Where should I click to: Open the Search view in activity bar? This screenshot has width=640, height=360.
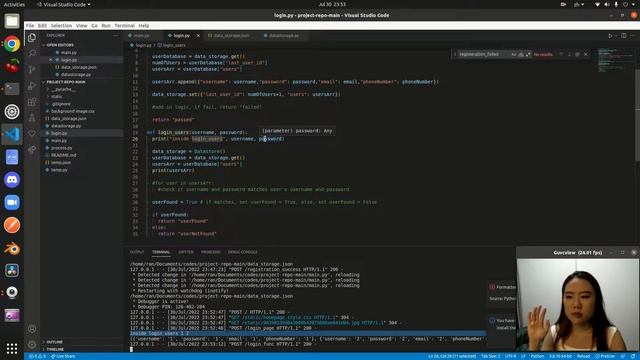coord(32,53)
